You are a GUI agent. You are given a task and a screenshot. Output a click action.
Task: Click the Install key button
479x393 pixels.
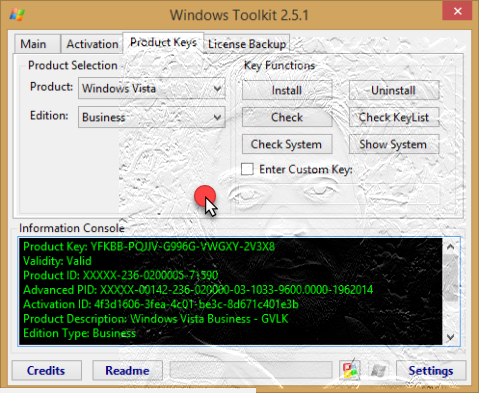point(287,90)
